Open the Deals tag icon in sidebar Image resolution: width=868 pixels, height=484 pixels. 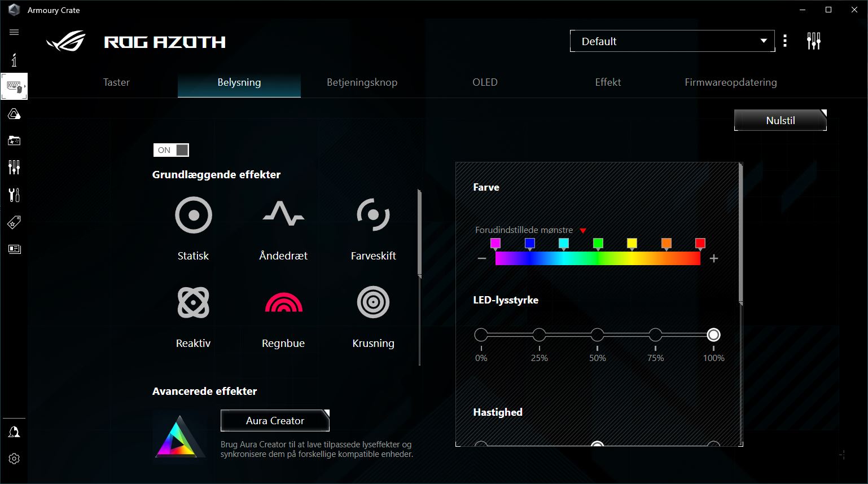(x=14, y=222)
